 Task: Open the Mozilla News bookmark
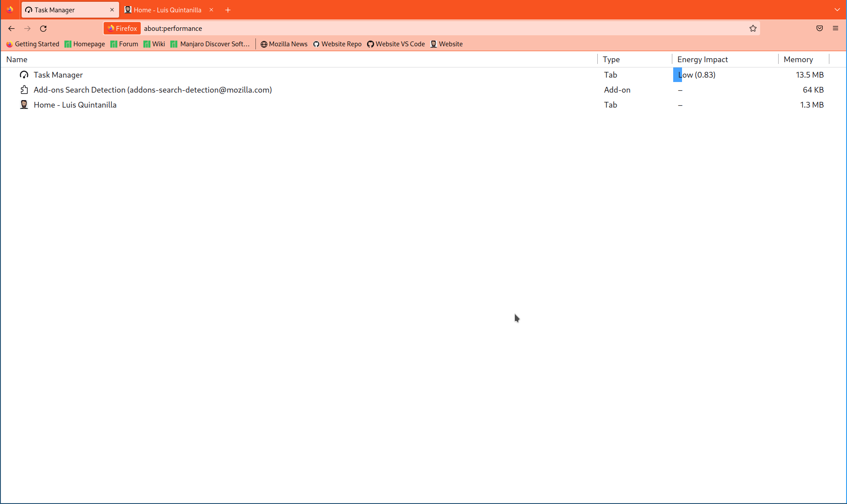pos(284,44)
